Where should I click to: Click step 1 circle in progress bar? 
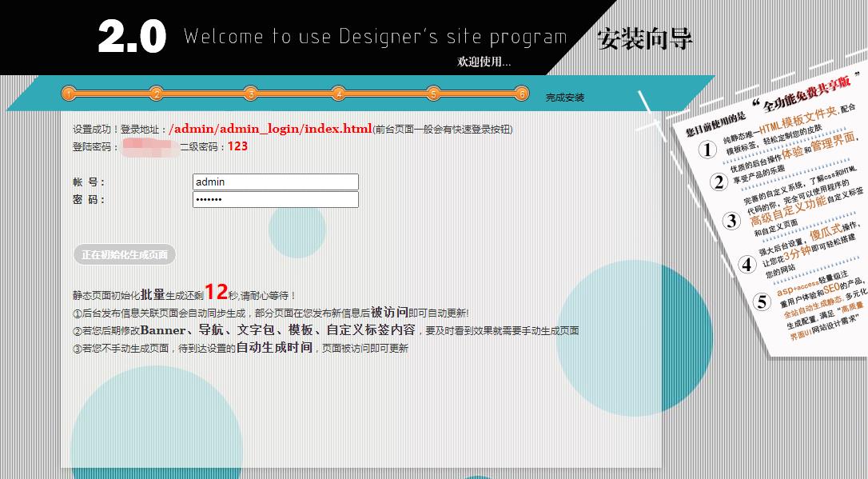[68, 94]
